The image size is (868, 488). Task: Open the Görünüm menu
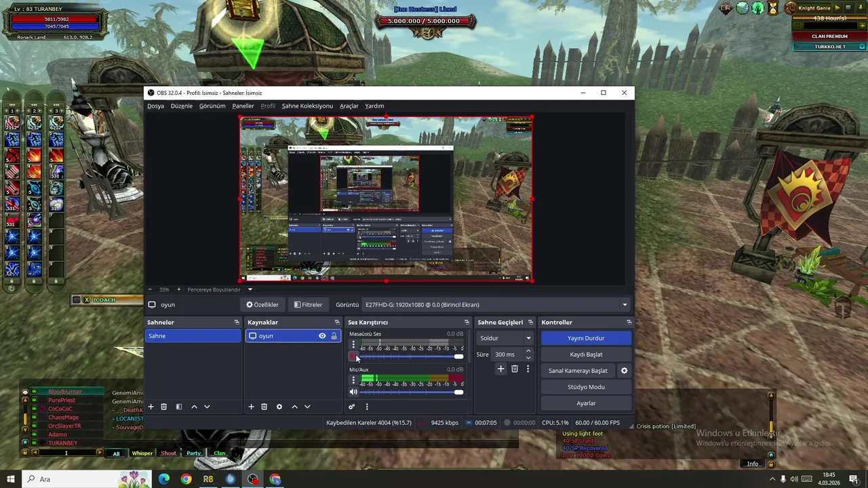[x=212, y=106]
